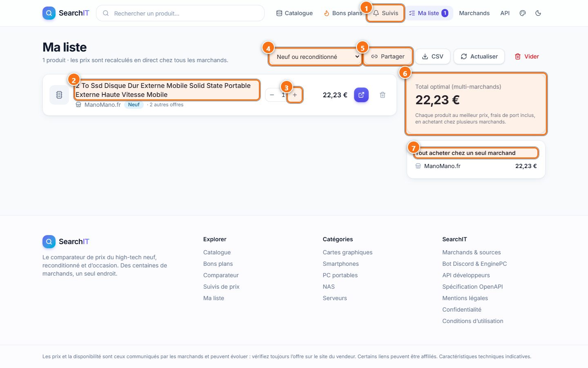Open footer Ma liste link

(x=214, y=298)
